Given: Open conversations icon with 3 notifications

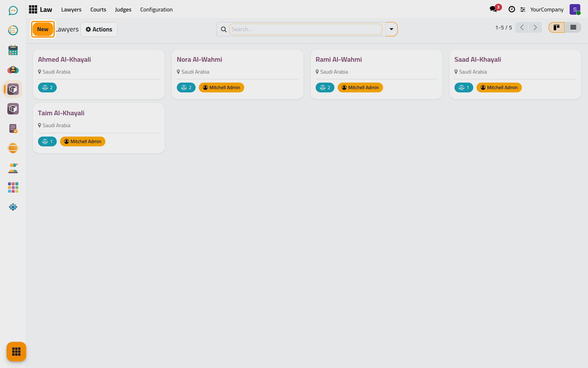Looking at the screenshot, I should tap(494, 9).
